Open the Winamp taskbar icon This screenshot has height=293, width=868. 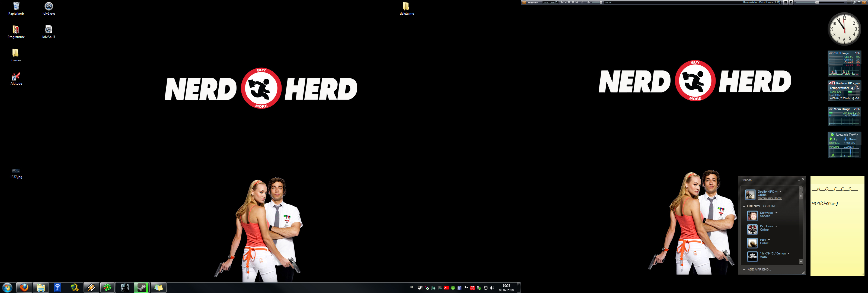(x=91, y=287)
